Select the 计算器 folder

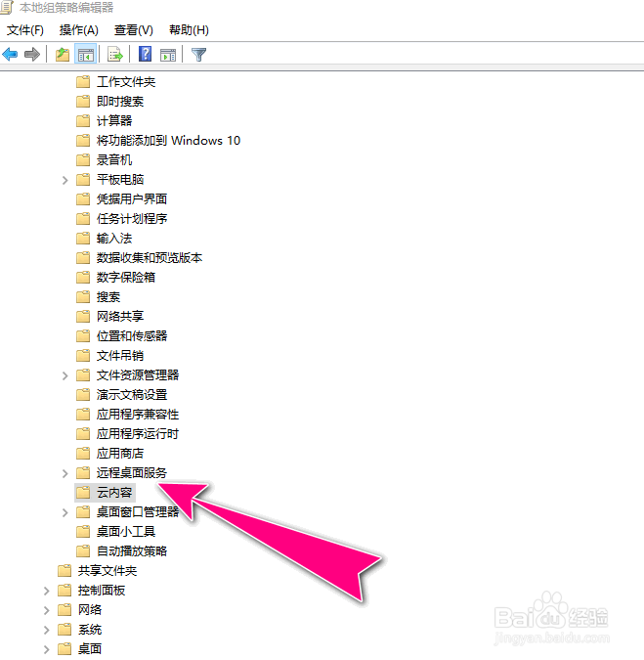click(114, 121)
